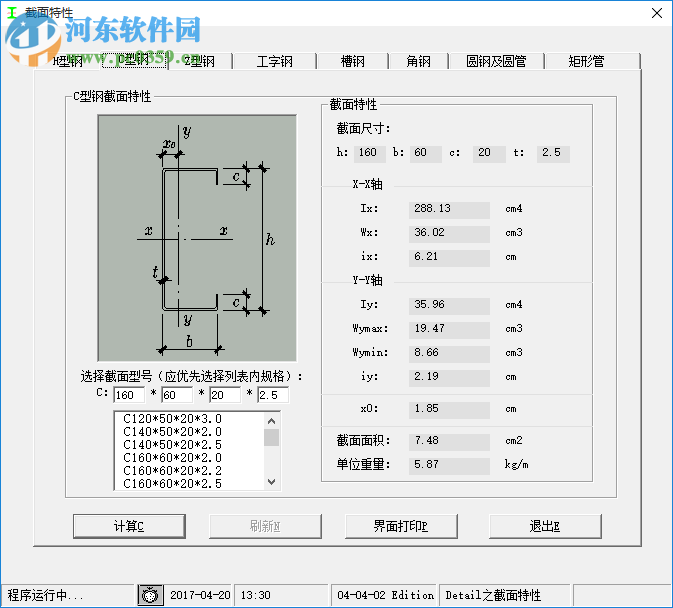
Task: Click the status bar time 13:30
Action: pos(255,595)
